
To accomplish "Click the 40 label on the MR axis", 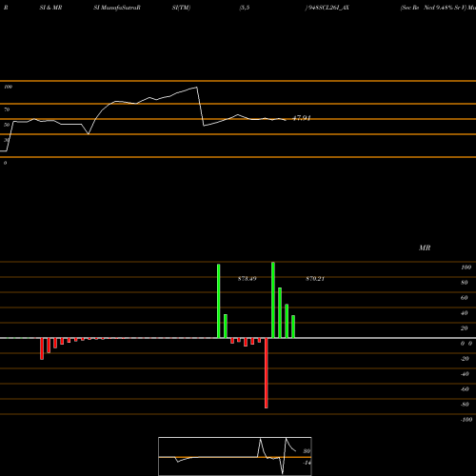I will click(x=465, y=313).
